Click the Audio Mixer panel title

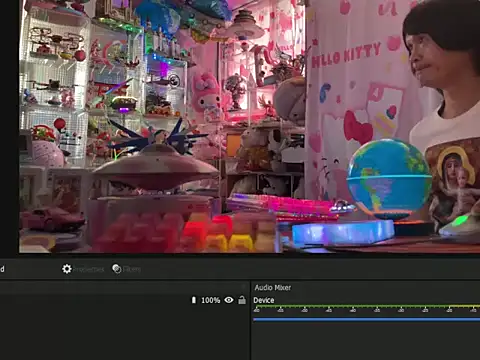[x=273, y=287]
